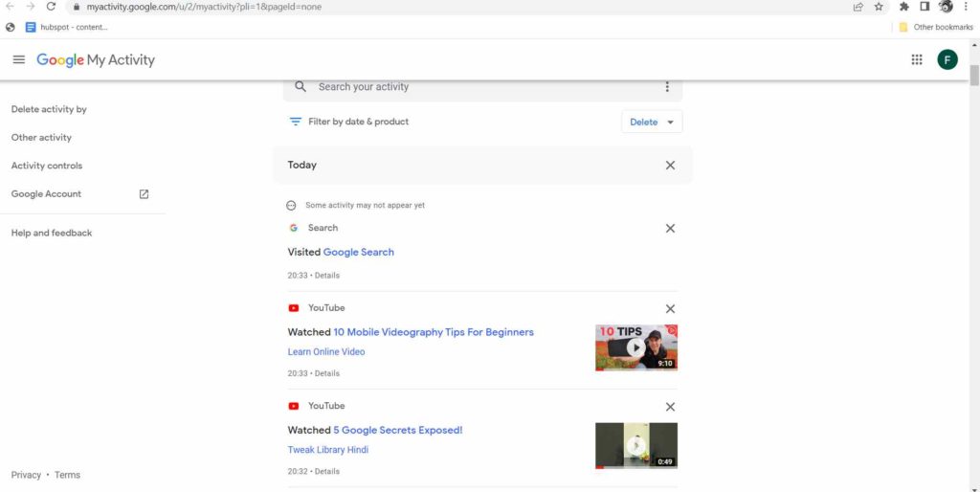Screen dimensions: 980x492
Task: Click the page vertical scrollbar thumb
Action: tap(973, 75)
